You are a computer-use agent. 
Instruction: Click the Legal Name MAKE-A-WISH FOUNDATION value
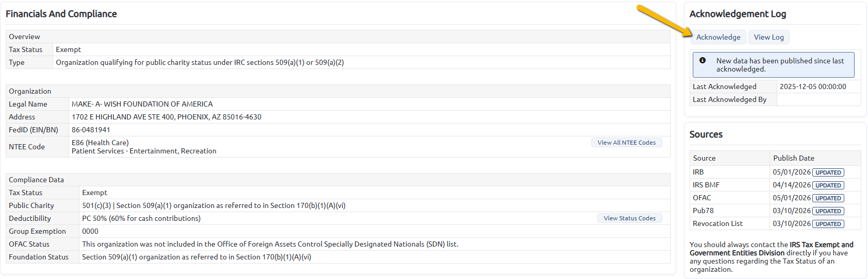click(142, 104)
